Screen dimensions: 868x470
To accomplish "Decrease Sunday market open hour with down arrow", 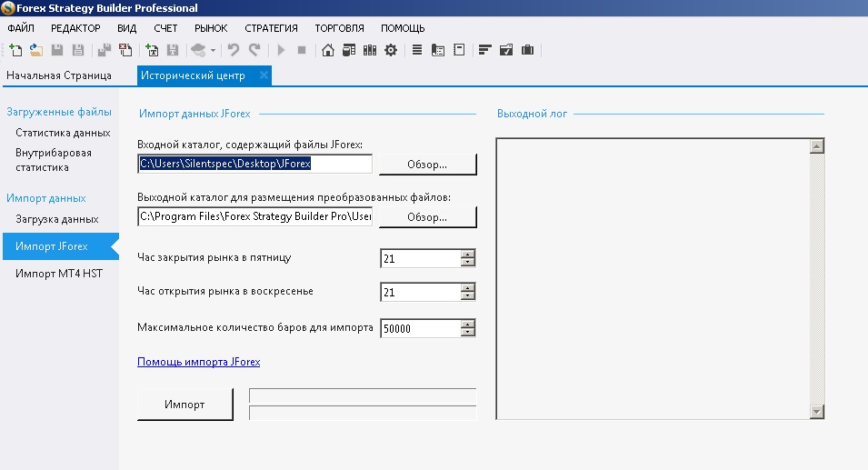I will click(468, 296).
